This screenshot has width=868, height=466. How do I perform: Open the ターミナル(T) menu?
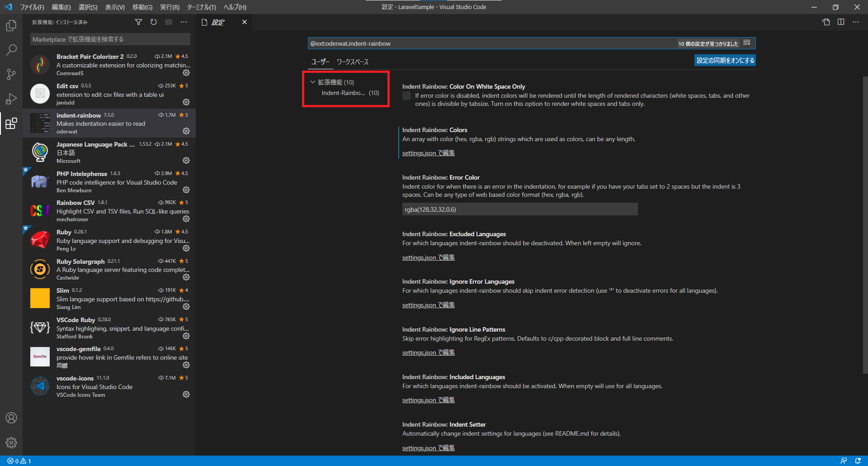pos(201,7)
